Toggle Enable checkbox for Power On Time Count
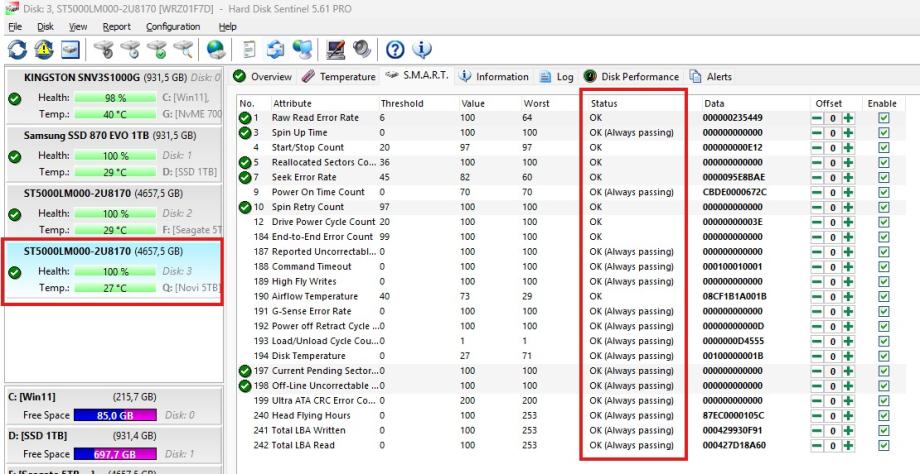The width and height of the screenshot is (920, 474). (884, 192)
